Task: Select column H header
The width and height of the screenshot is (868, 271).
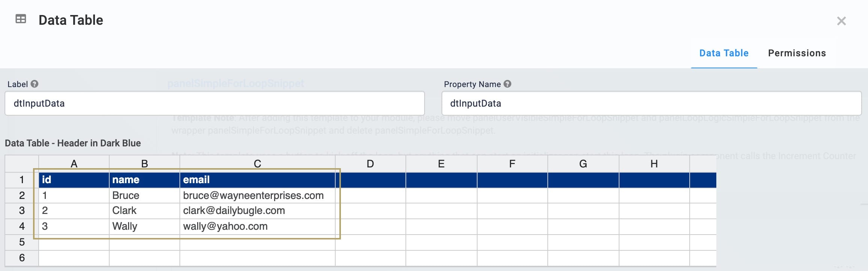Action: (x=654, y=164)
